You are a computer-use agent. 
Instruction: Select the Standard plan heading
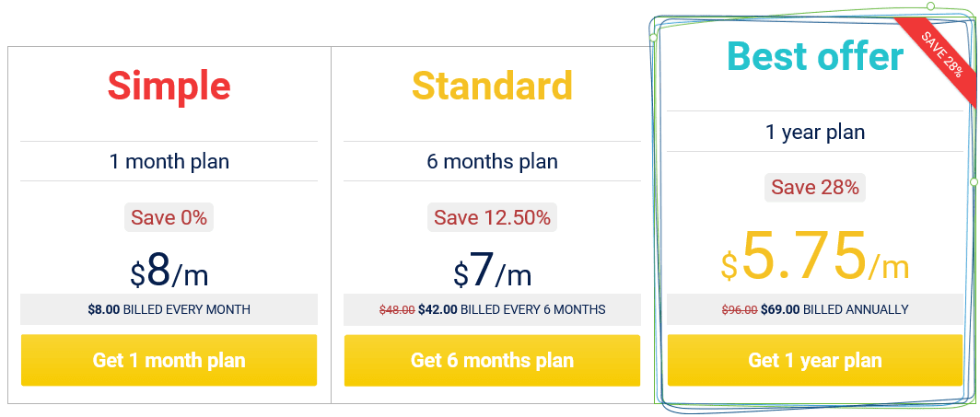[x=492, y=86]
